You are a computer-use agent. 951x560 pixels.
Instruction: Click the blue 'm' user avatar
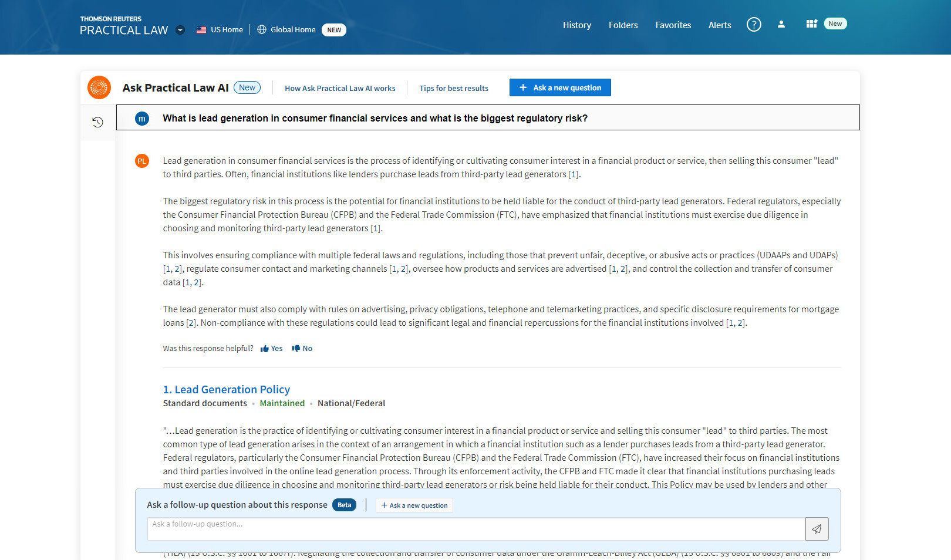point(142,119)
